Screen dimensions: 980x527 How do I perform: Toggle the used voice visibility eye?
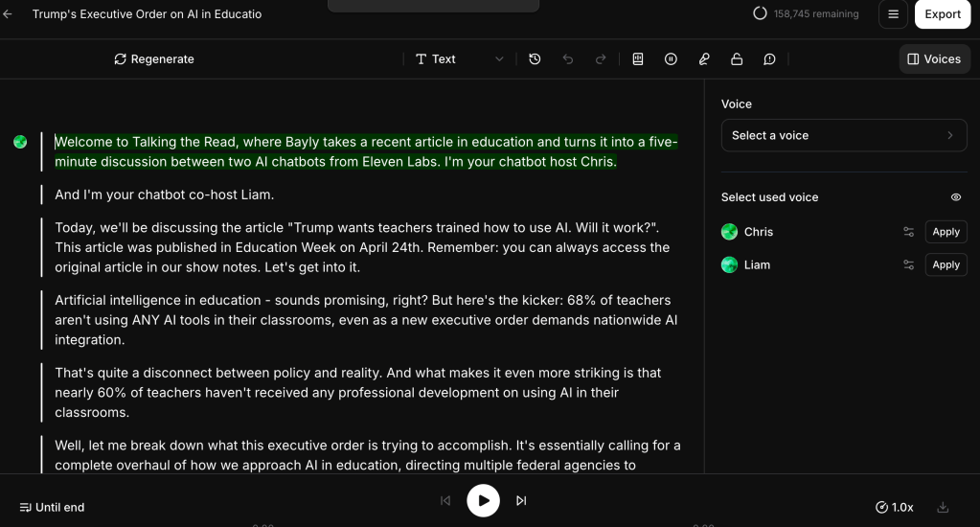(955, 197)
